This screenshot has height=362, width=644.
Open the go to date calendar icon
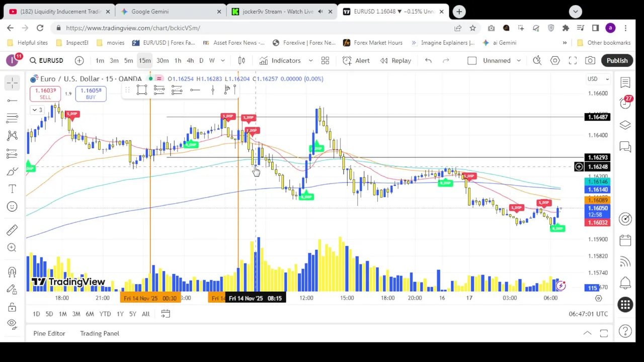[x=166, y=314]
